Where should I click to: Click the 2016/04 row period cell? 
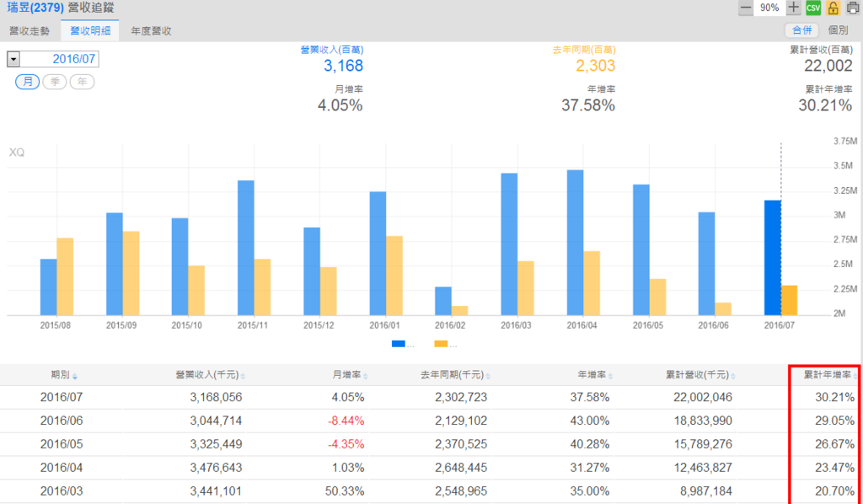62,468
